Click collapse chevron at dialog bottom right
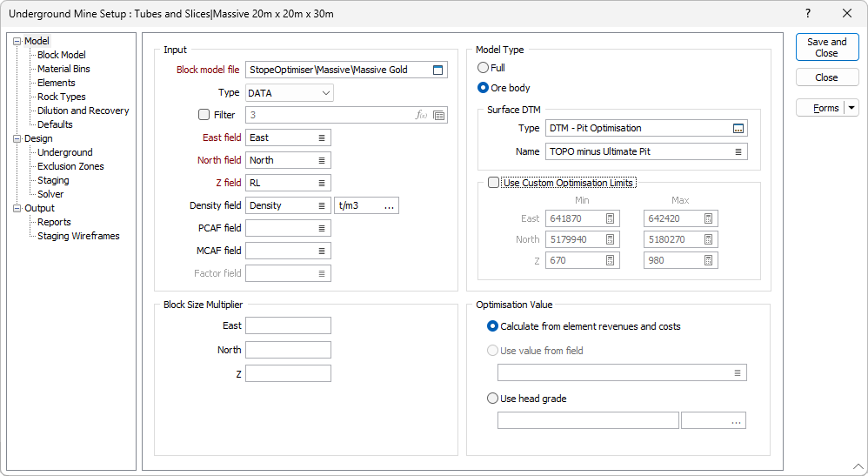868x476 pixels. (x=858, y=466)
